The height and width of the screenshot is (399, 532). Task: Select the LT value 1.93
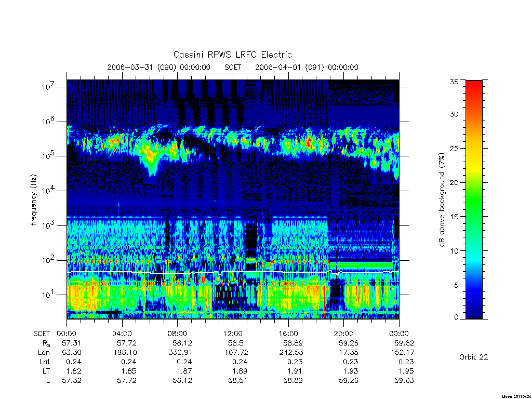click(x=351, y=371)
